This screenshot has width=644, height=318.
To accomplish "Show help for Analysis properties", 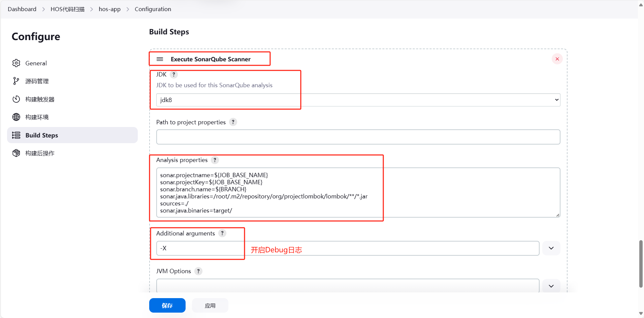I will (x=215, y=160).
